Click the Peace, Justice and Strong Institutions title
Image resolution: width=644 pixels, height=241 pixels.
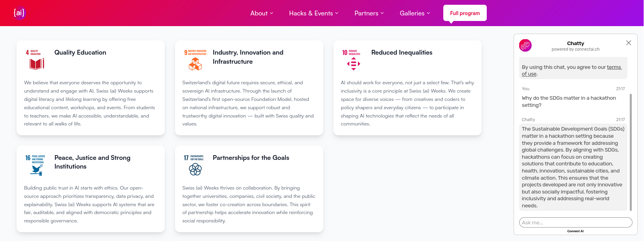click(92, 162)
